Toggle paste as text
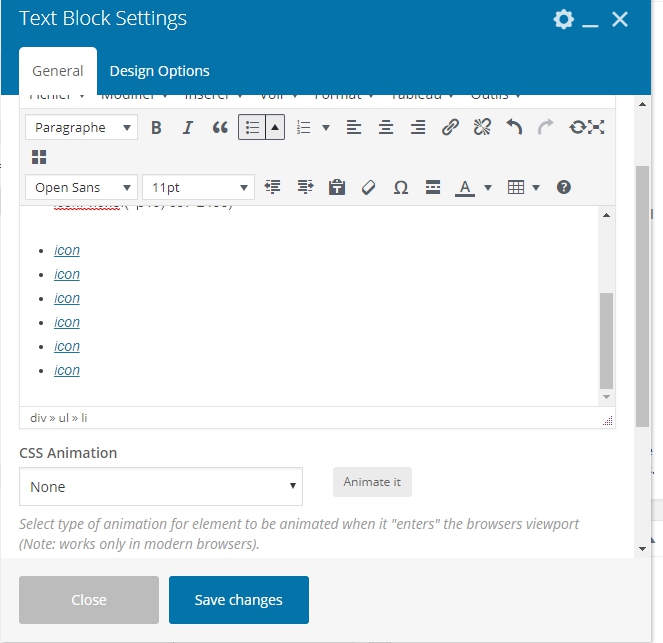Viewport: 663px width, 643px height. point(337,187)
